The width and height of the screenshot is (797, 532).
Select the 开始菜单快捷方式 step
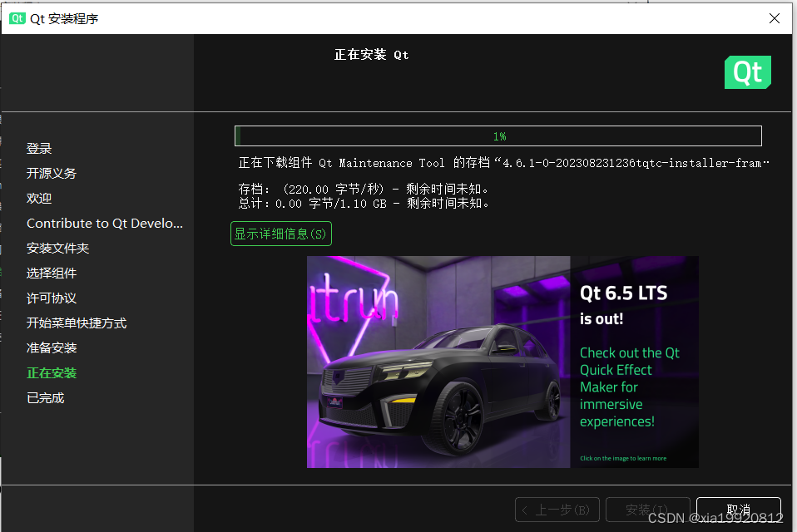tap(77, 323)
